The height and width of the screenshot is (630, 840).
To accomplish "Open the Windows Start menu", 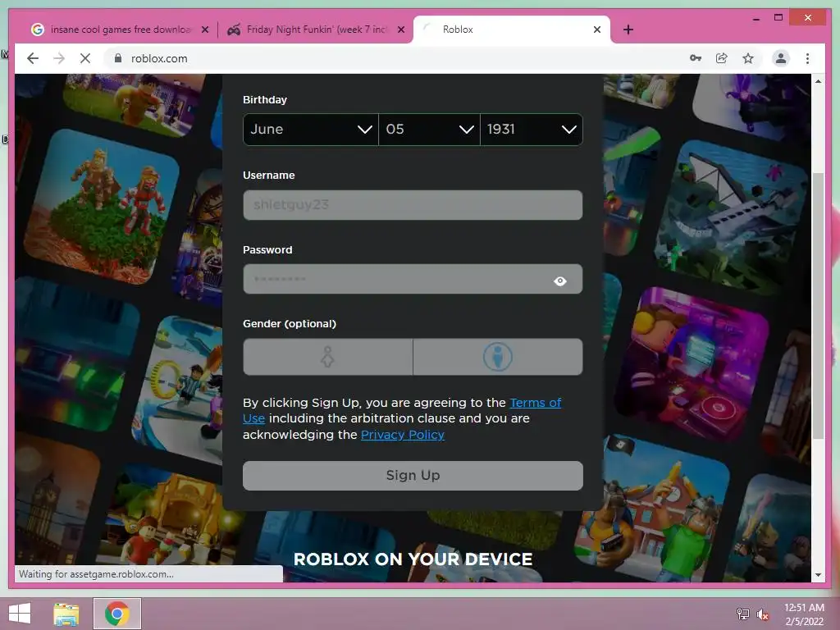I will (20, 614).
